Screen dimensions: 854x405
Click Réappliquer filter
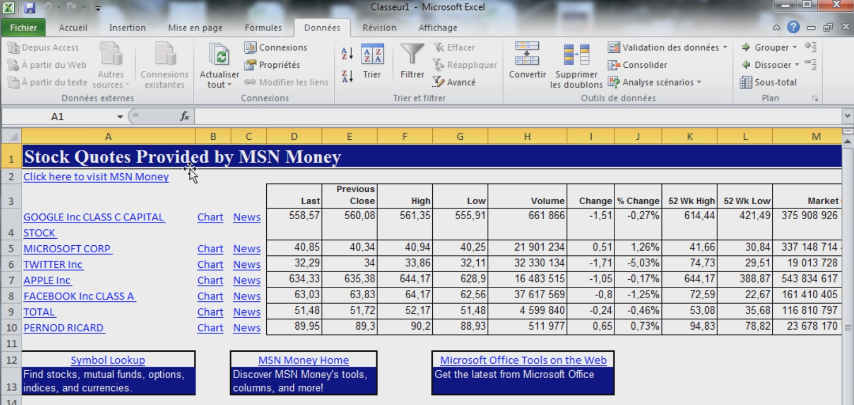[x=465, y=65]
